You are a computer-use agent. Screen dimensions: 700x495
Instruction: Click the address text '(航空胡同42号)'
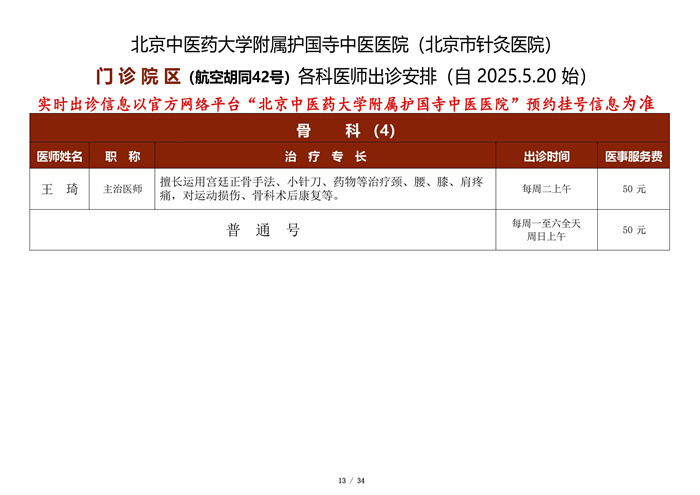click(x=240, y=78)
